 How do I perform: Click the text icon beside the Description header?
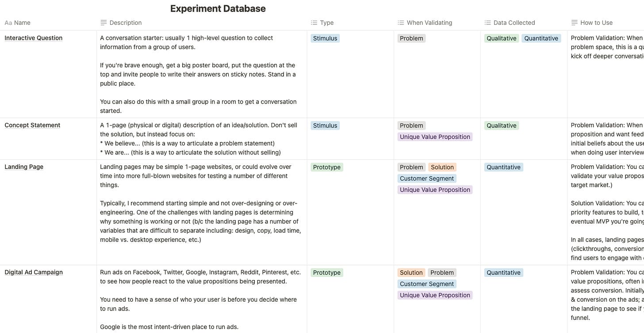coord(103,23)
